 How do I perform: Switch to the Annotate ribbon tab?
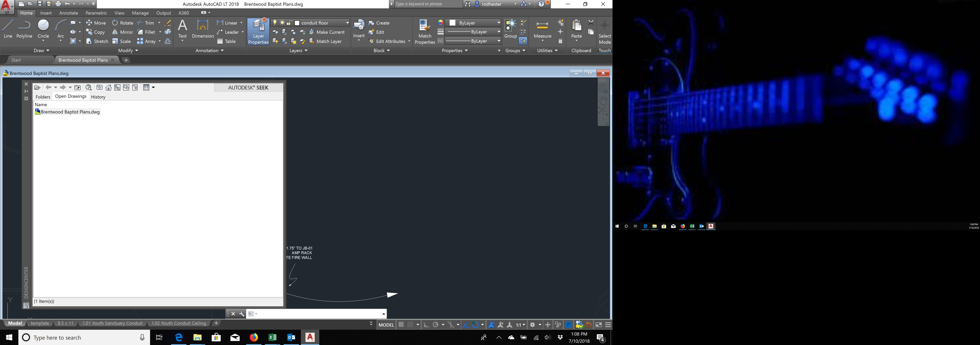click(x=69, y=13)
